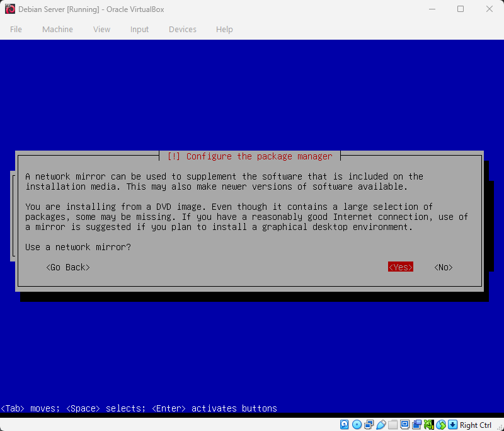The width and height of the screenshot is (504, 431).
Task: Click the video recording status icon
Action: click(416, 424)
